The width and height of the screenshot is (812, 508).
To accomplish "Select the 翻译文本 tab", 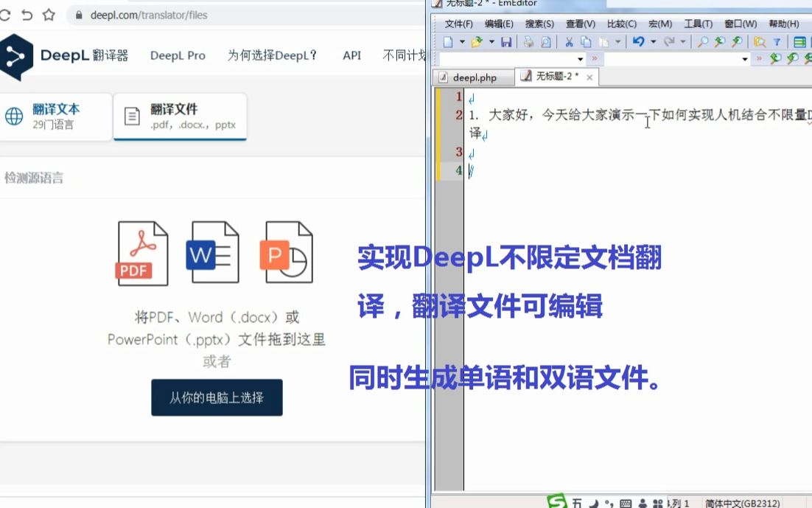I will coord(55,116).
